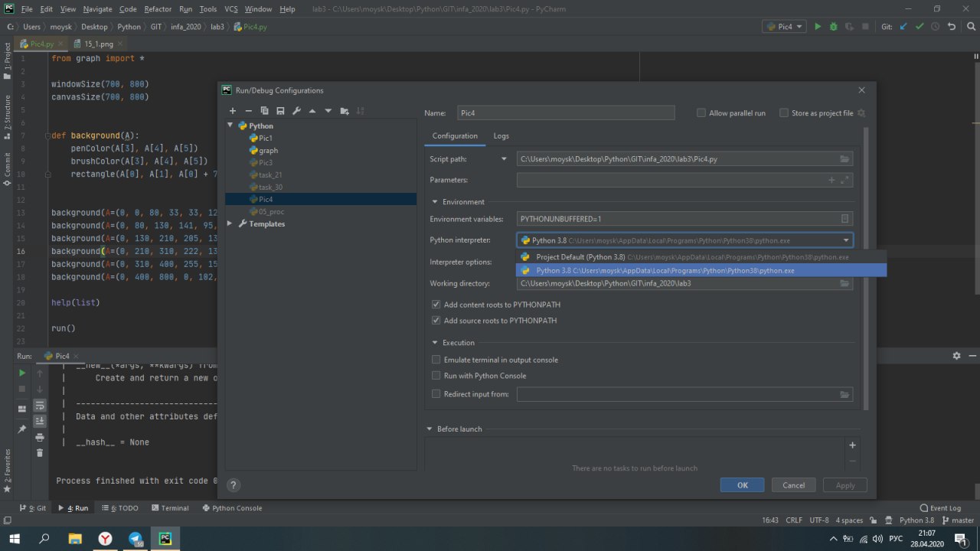Image resolution: width=980 pixels, height=551 pixels.
Task: Rerun Pic4 in the Run tool window
Action: click(22, 373)
